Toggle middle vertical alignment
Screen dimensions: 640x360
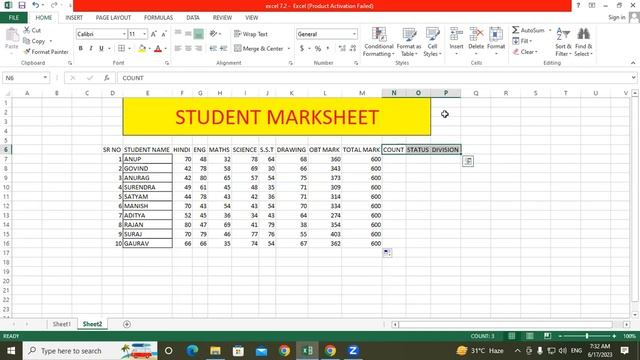188,34
